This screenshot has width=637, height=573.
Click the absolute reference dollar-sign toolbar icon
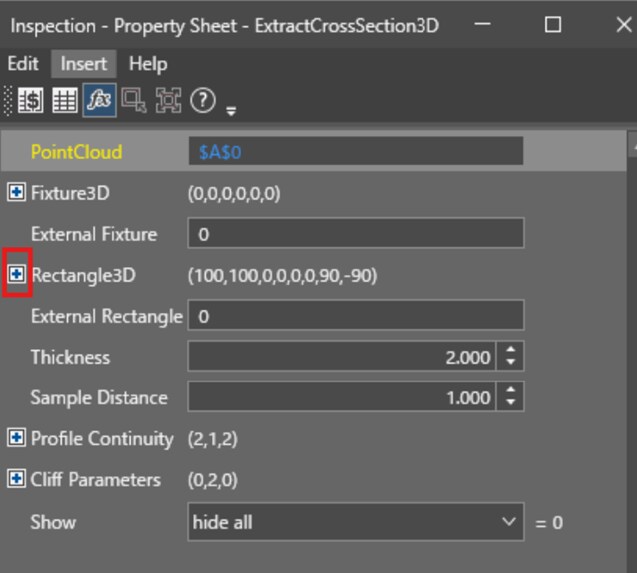(31, 100)
